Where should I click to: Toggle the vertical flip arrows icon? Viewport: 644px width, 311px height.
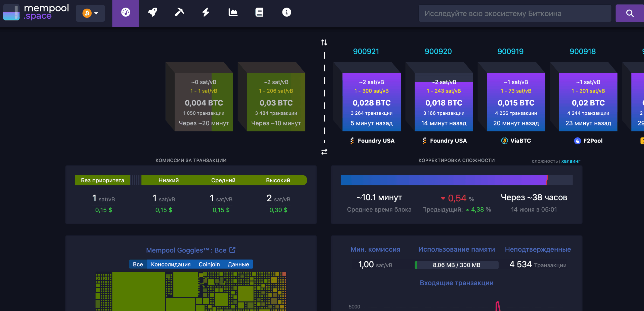[324, 42]
